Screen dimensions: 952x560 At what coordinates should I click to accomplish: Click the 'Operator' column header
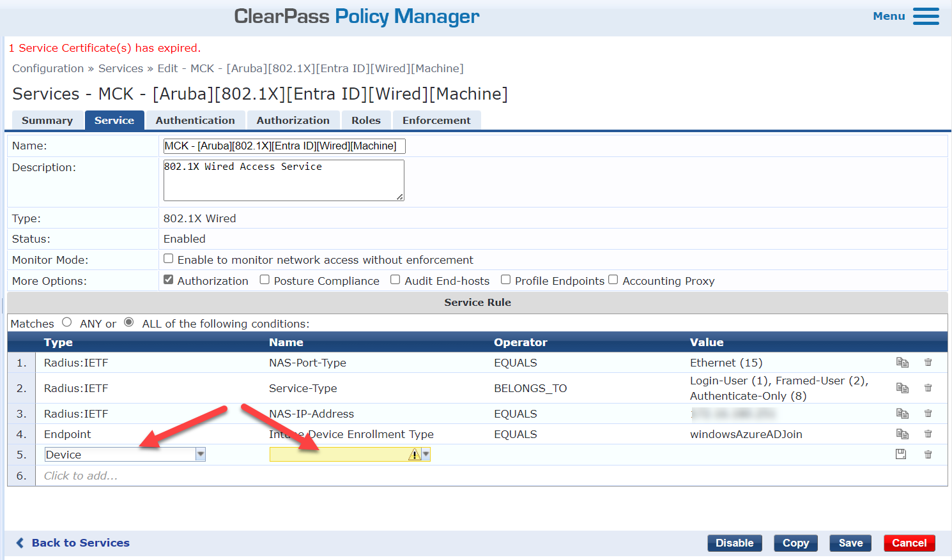(521, 342)
